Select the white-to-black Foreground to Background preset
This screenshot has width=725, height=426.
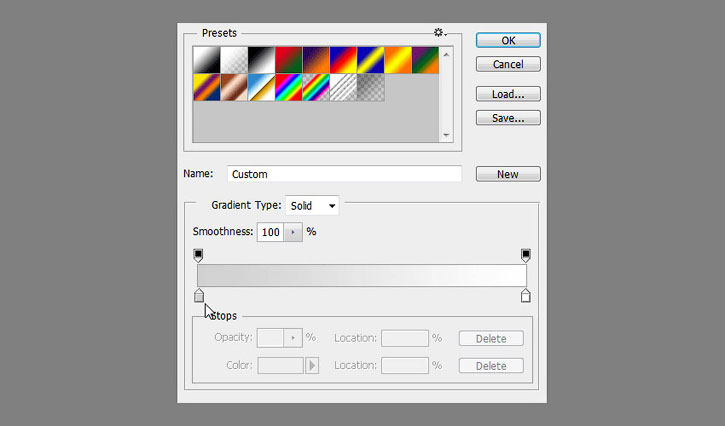(x=207, y=60)
